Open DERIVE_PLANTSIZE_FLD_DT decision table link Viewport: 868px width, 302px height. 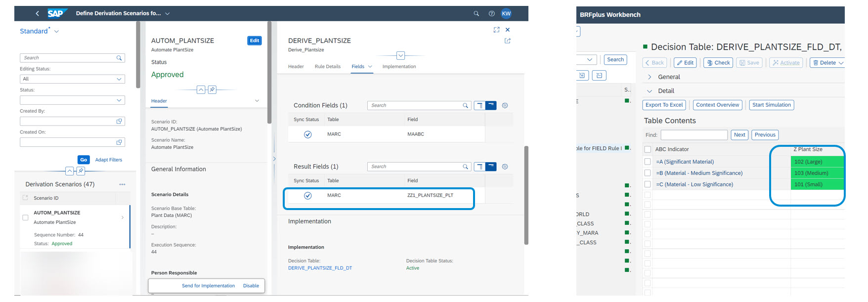click(320, 268)
